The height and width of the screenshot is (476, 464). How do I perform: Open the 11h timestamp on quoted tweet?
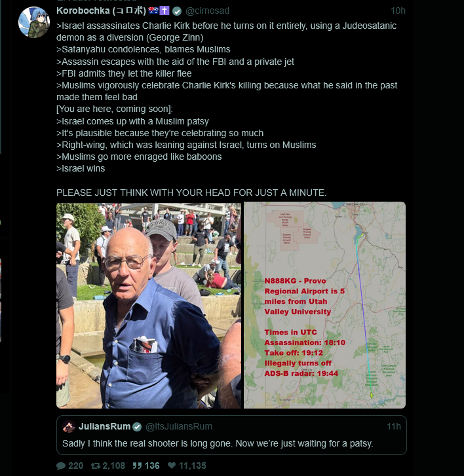click(393, 426)
